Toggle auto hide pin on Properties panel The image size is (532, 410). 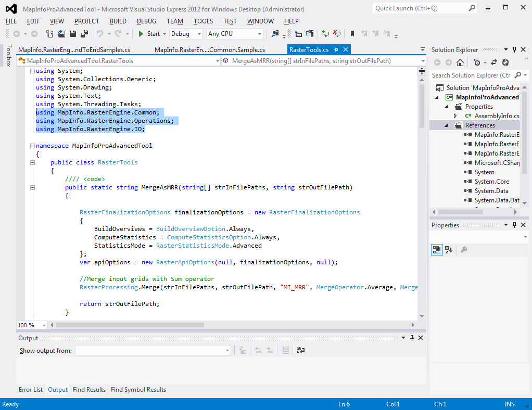[x=515, y=225]
